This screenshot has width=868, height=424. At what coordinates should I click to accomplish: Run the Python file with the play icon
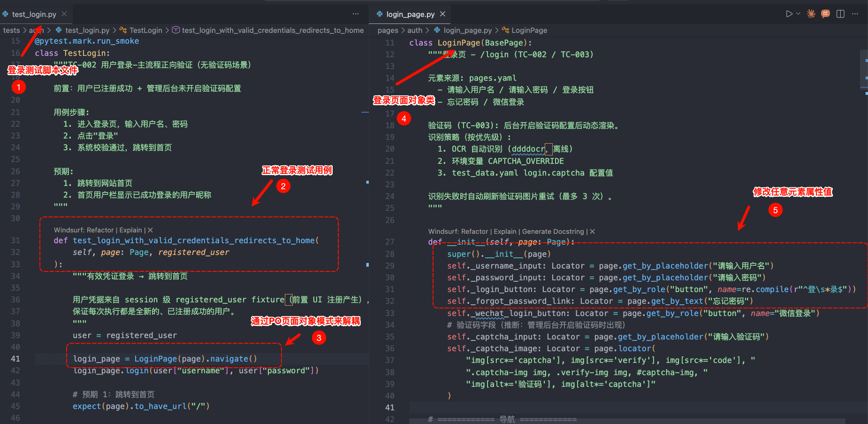[x=789, y=14]
